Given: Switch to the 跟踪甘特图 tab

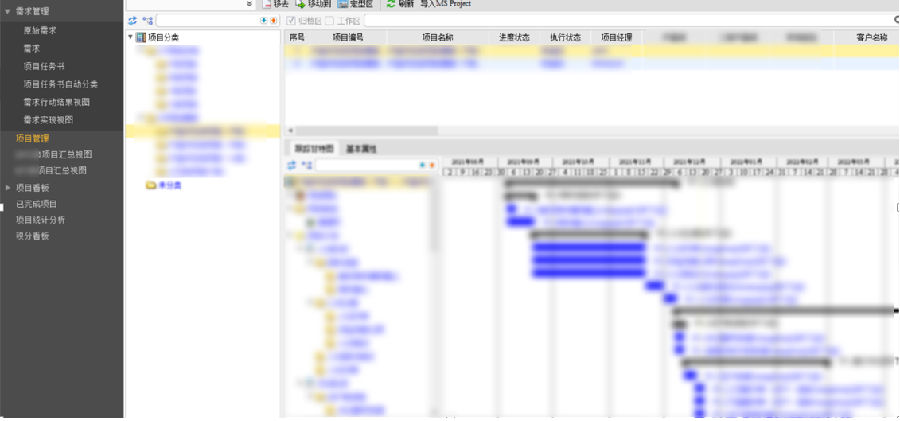Looking at the screenshot, I should pos(313,149).
